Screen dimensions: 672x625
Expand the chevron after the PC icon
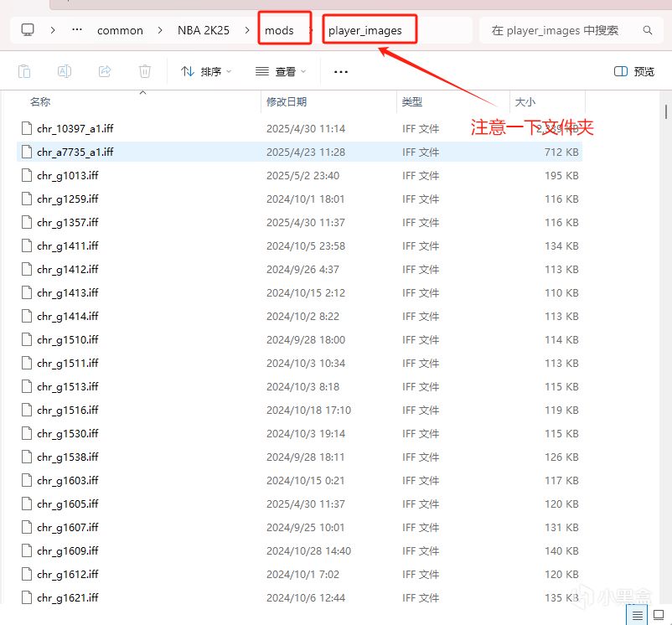coord(52,30)
